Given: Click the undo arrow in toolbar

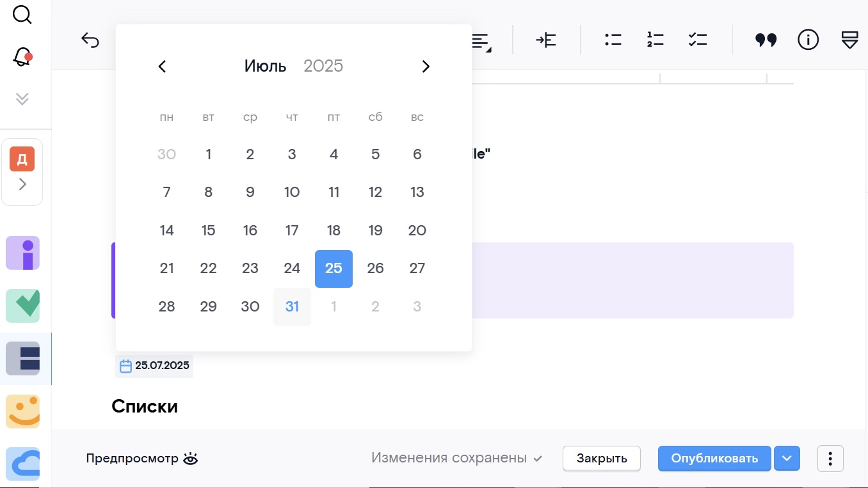Looking at the screenshot, I should pyautogui.click(x=90, y=41).
